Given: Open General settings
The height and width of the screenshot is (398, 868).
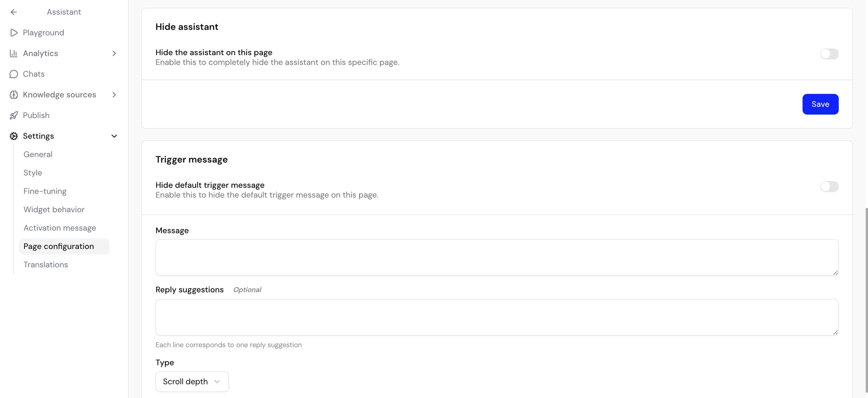Looking at the screenshot, I should click(38, 154).
